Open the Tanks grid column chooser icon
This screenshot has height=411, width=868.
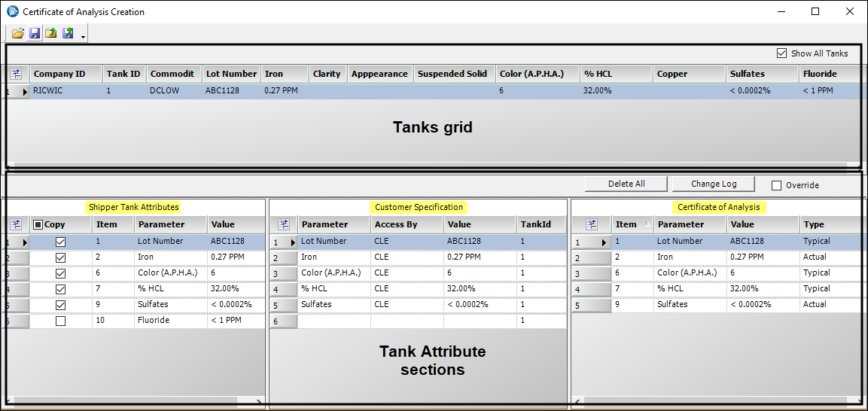pos(16,74)
